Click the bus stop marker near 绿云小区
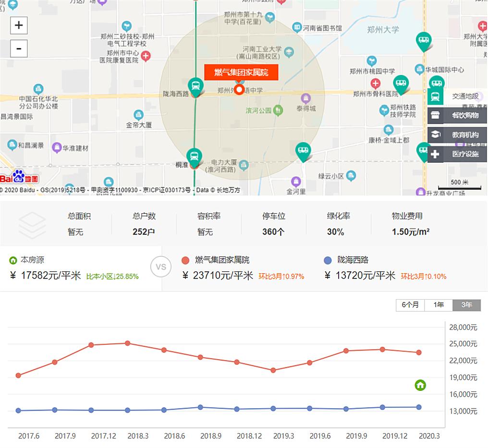488x448 pixels. 304,150
